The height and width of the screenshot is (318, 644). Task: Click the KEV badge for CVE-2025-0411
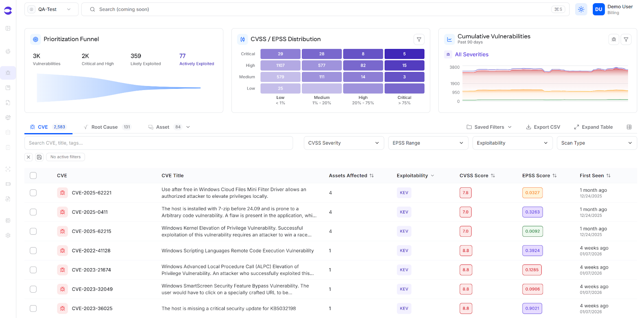point(404,212)
